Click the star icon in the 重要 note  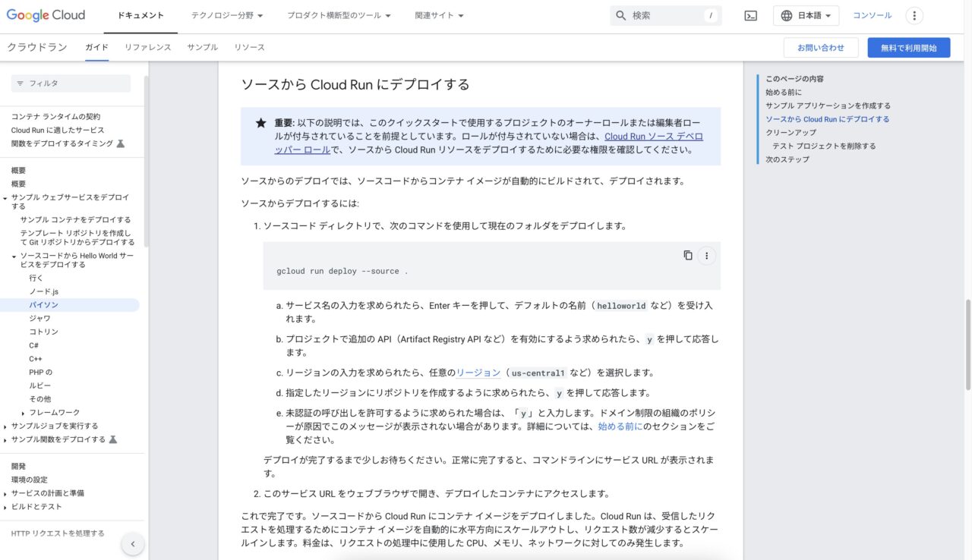[x=260, y=123]
